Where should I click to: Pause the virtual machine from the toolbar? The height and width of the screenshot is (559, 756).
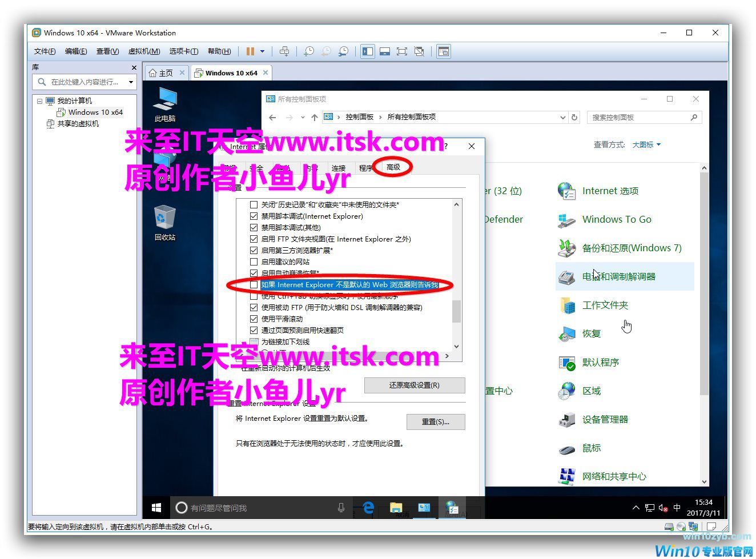[x=250, y=51]
